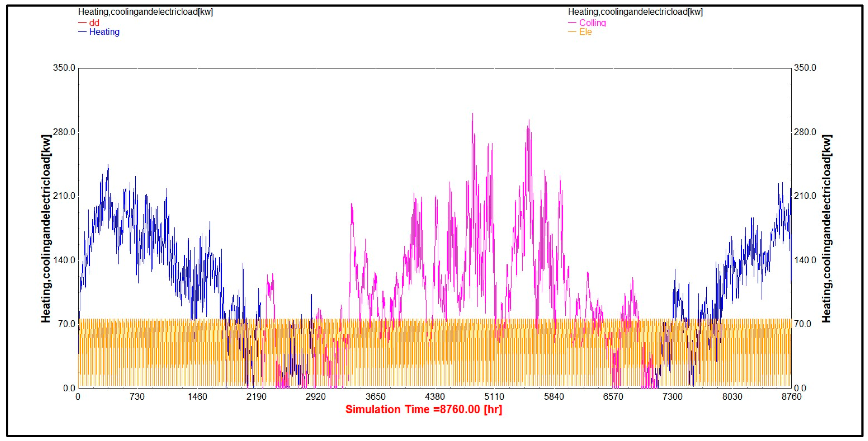Click the 8760 x-axis end label
Viewport: 868px width, 441px height.
[792, 397]
